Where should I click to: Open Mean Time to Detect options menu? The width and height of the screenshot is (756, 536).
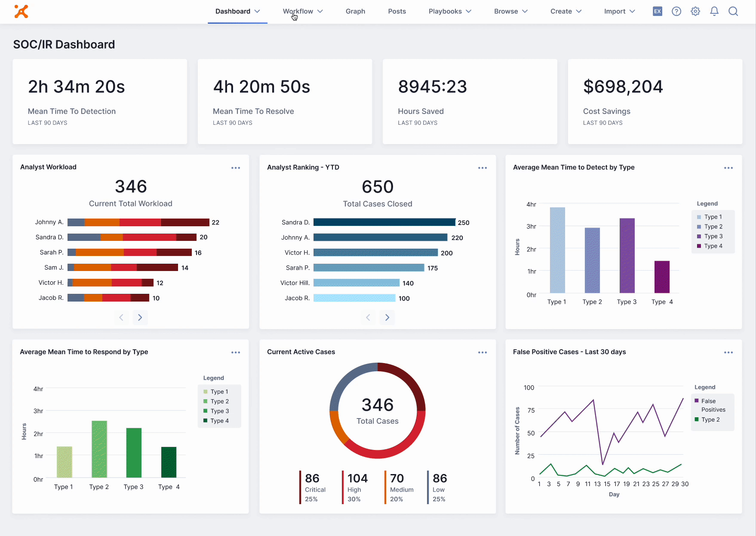pyautogui.click(x=728, y=168)
